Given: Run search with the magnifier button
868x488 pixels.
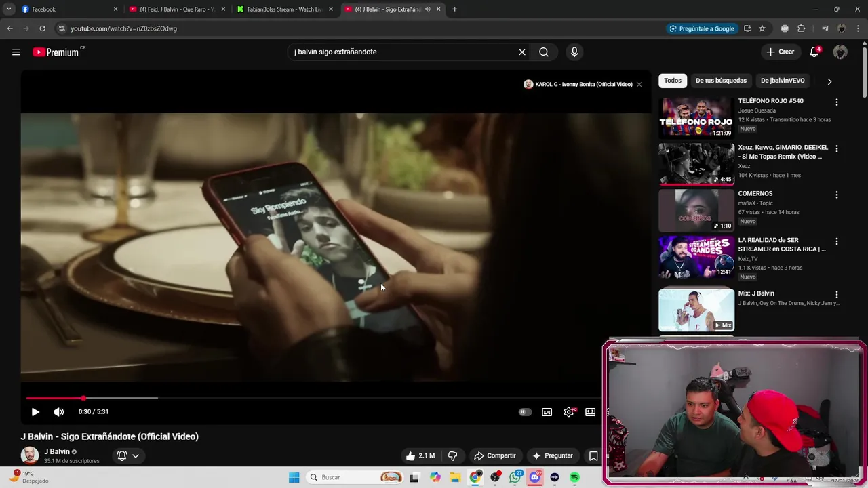Looking at the screenshot, I should [x=544, y=52].
